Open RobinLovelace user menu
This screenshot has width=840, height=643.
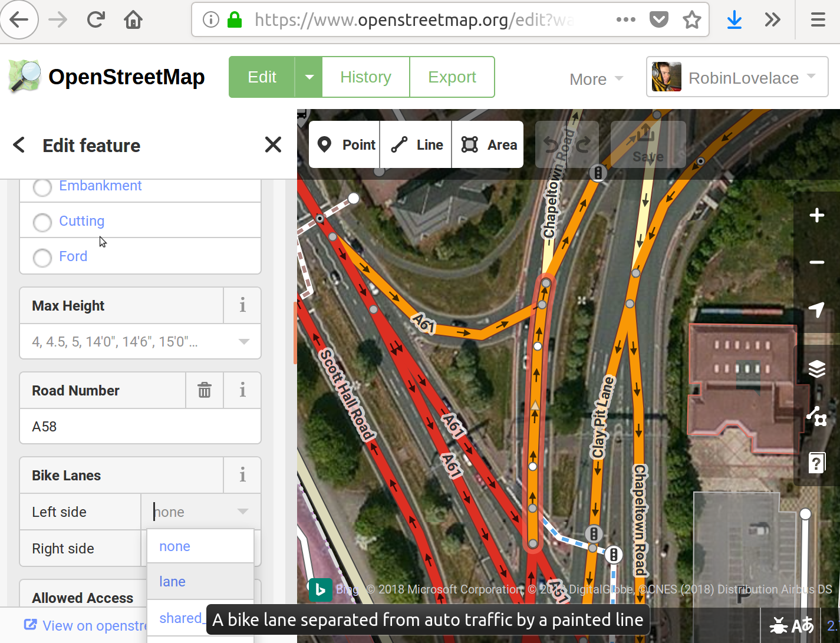[737, 77]
